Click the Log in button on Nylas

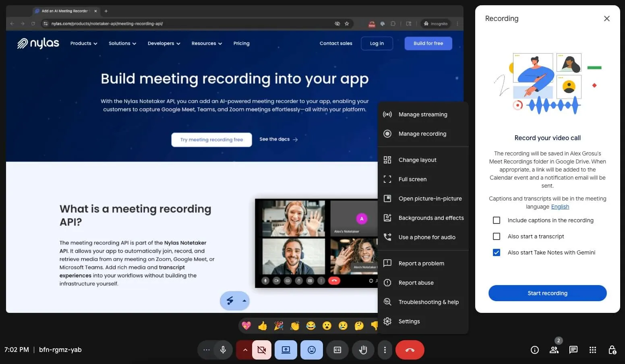[x=377, y=43]
